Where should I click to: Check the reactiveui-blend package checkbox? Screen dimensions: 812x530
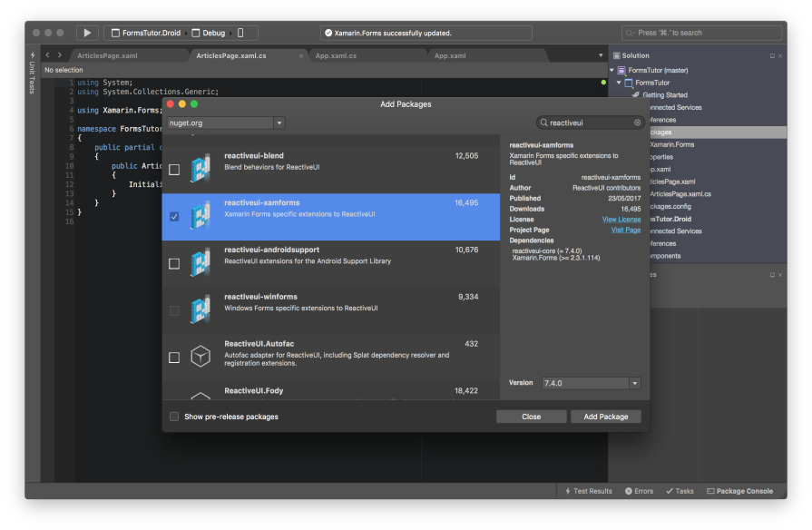(x=174, y=168)
